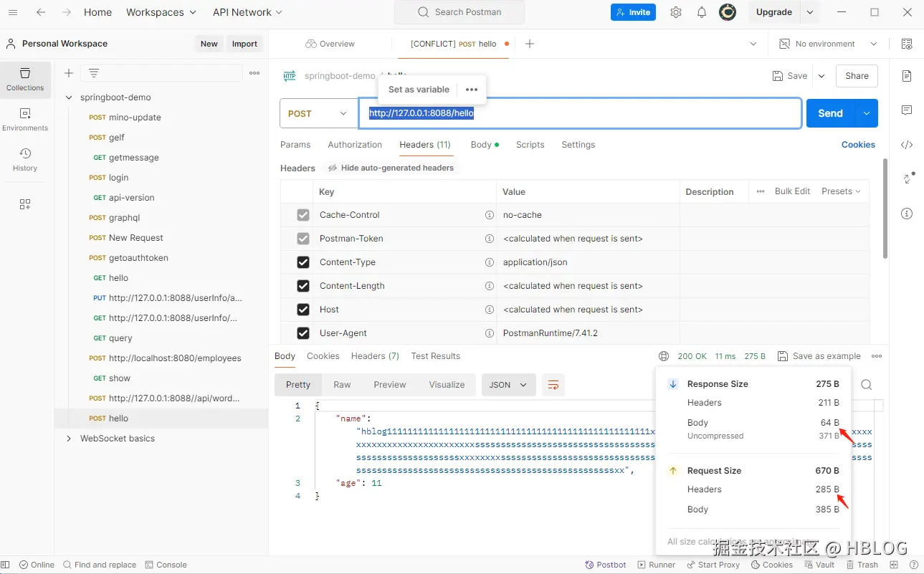
Task: Click the vertical scrollbar of the request pane
Action: click(x=885, y=208)
